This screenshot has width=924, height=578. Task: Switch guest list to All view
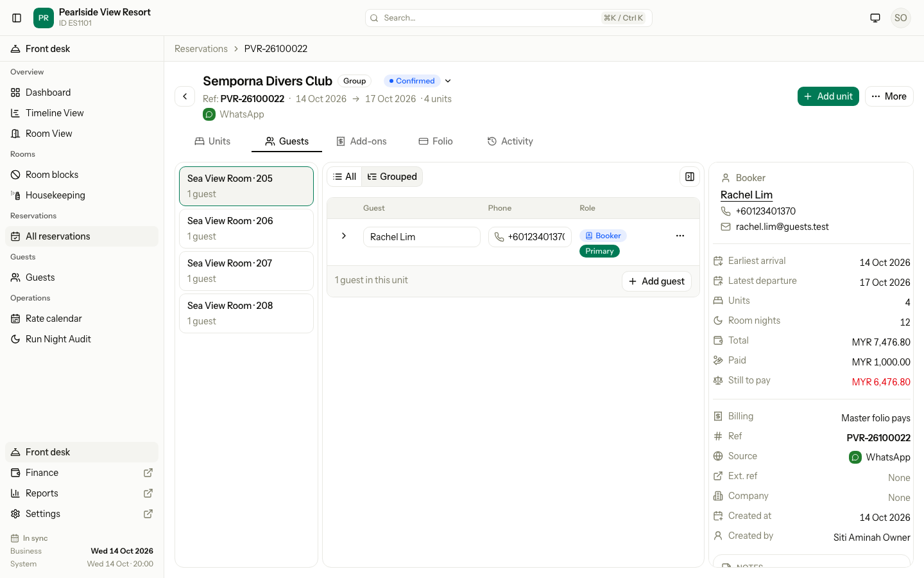(345, 177)
